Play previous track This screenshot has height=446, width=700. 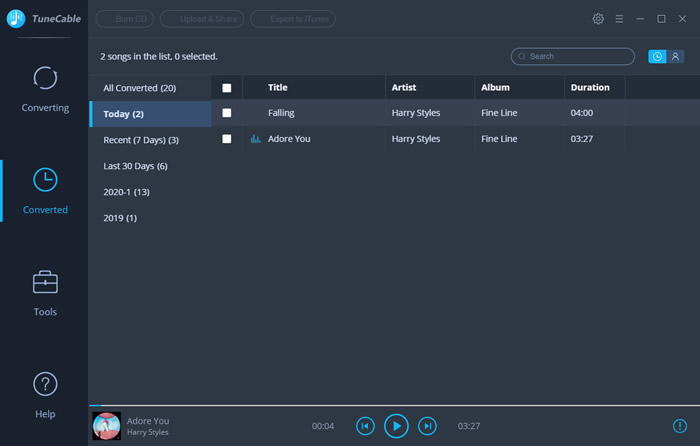click(365, 426)
